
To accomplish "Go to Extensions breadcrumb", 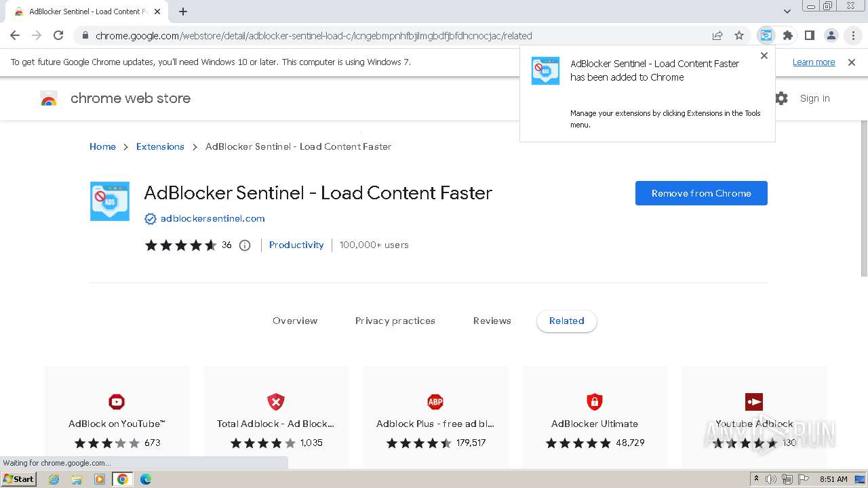I will (160, 146).
